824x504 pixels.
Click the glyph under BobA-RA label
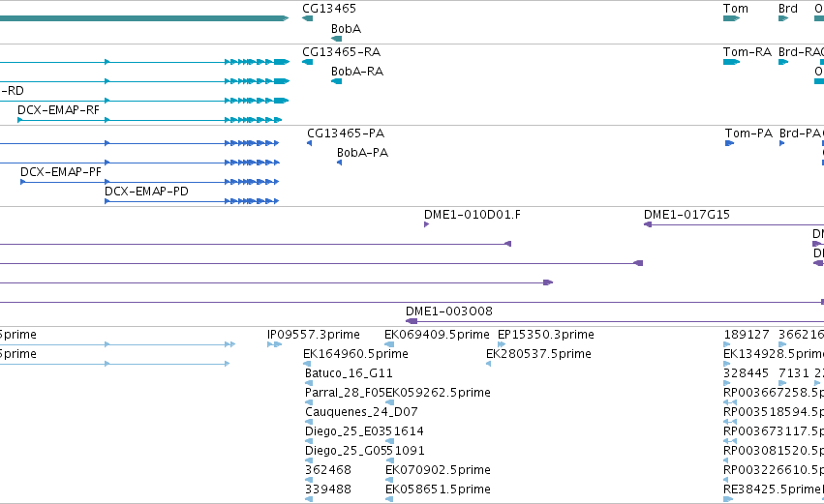click(336, 81)
